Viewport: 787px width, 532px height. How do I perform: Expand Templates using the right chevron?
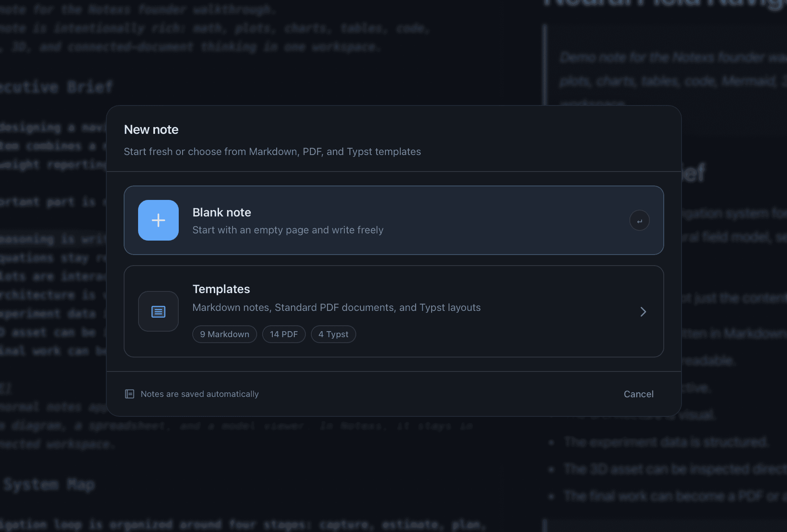click(x=643, y=312)
